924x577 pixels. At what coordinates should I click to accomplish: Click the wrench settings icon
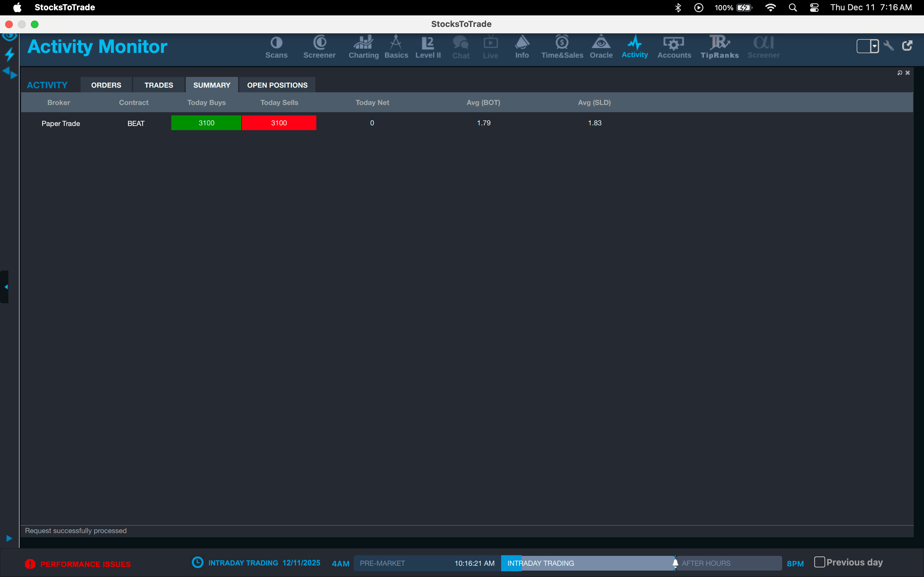click(888, 46)
